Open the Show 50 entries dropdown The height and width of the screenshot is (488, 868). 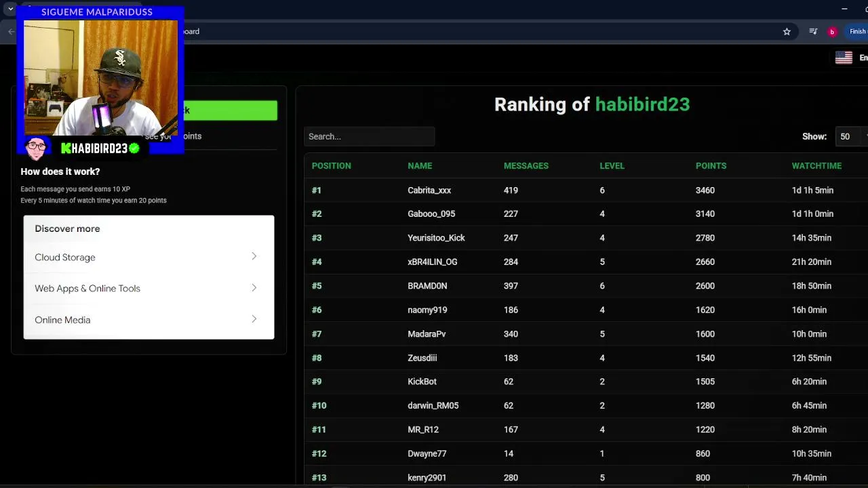[x=852, y=136]
